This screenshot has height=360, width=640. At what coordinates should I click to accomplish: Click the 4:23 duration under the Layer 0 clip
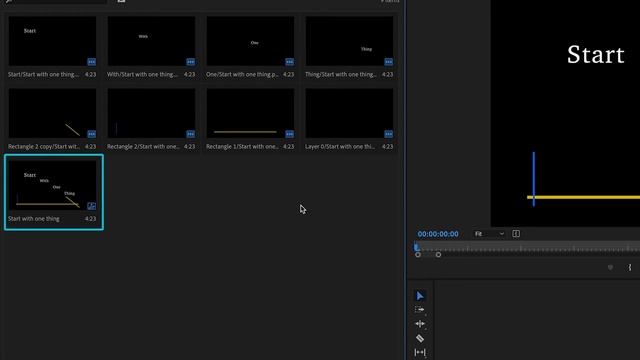(x=388, y=147)
